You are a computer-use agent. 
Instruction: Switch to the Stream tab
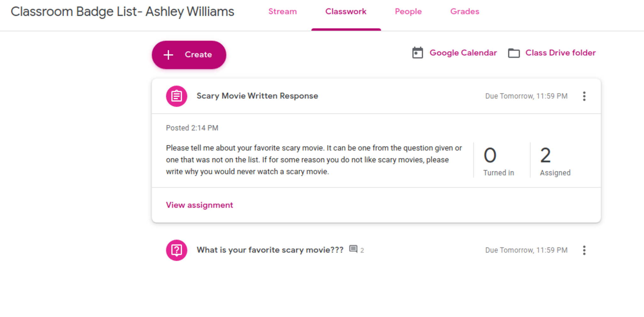pos(282,12)
